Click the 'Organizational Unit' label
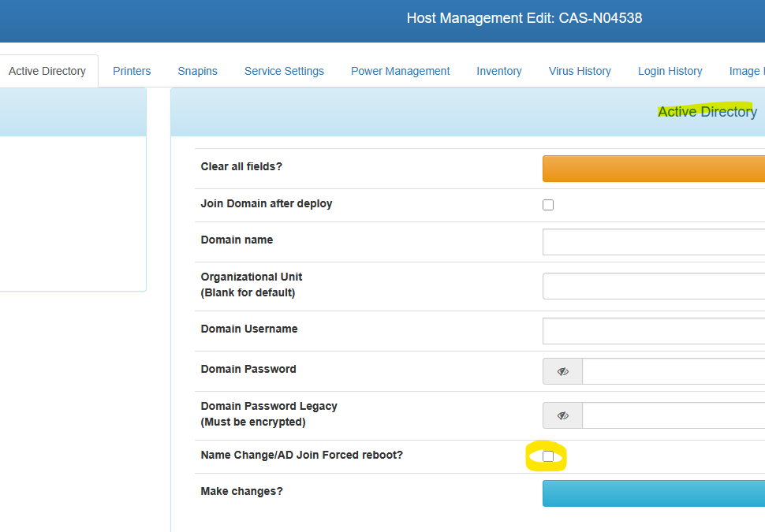The height and width of the screenshot is (532, 765). pos(252,277)
